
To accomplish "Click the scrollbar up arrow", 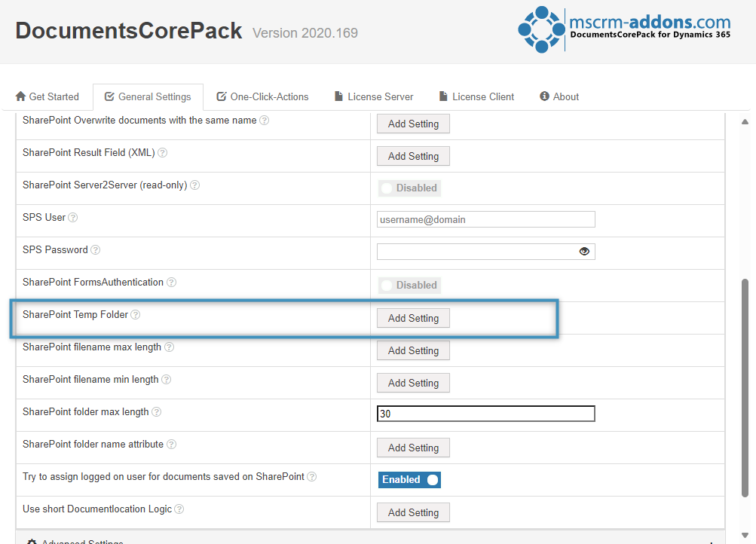I will coord(745,122).
